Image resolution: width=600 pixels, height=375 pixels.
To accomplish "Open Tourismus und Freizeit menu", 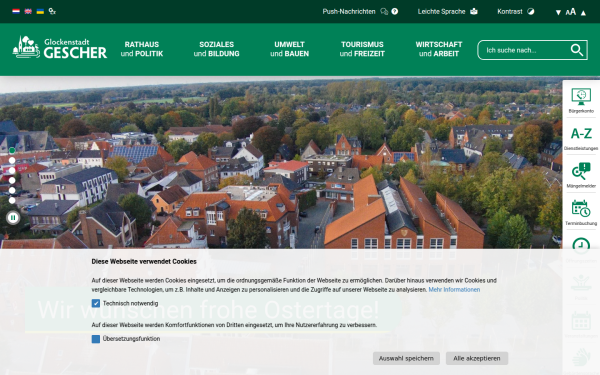I will pyautogui.click(x=362, y=49).
